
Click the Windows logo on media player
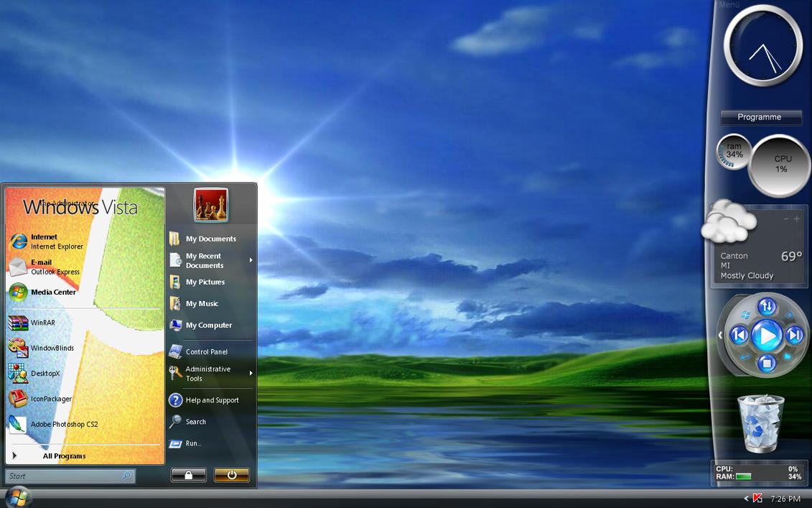(x=746, y=315)
